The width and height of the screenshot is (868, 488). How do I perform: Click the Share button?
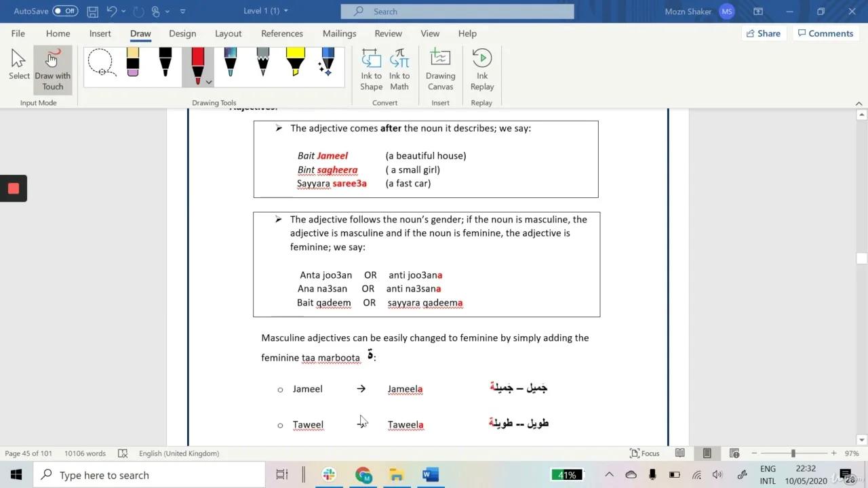(764, 33)
